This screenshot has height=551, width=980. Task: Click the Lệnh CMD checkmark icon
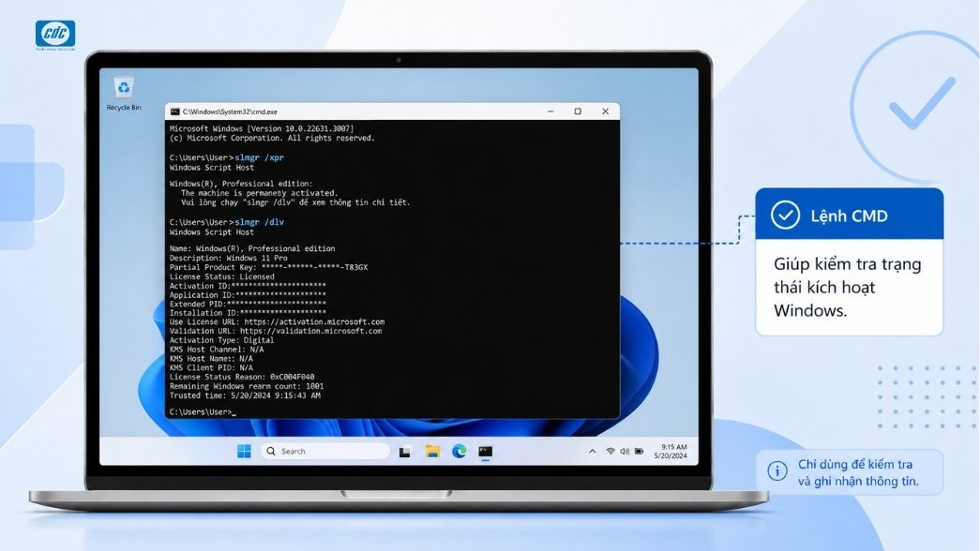(785, 216)
